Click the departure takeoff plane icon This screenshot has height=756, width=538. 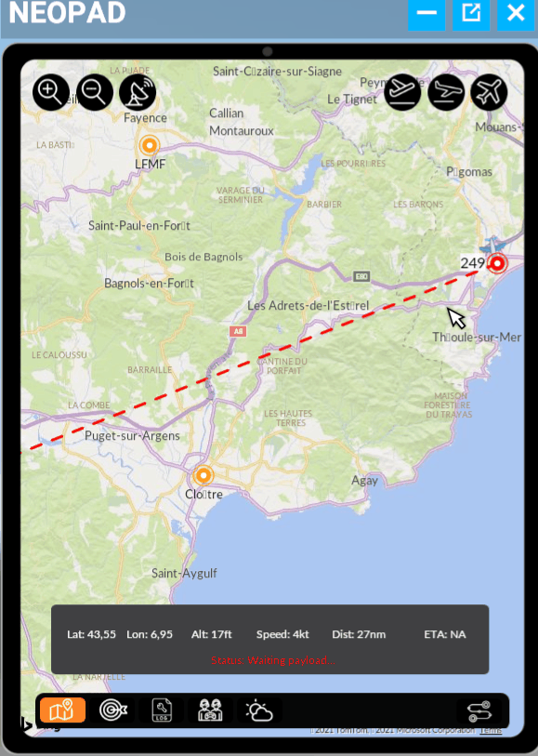(x=402, y=92)
